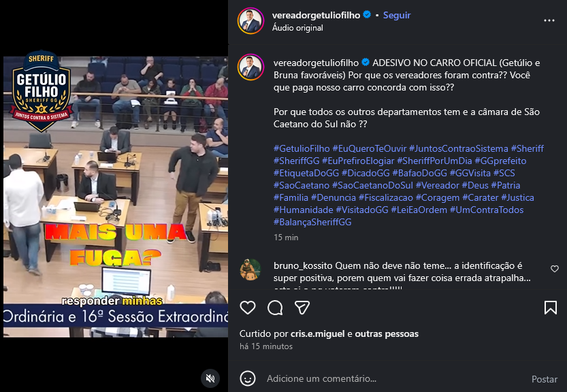567x392 pixels.
Task: Unmute the video with speaker icon
Action: coord(210,378)
